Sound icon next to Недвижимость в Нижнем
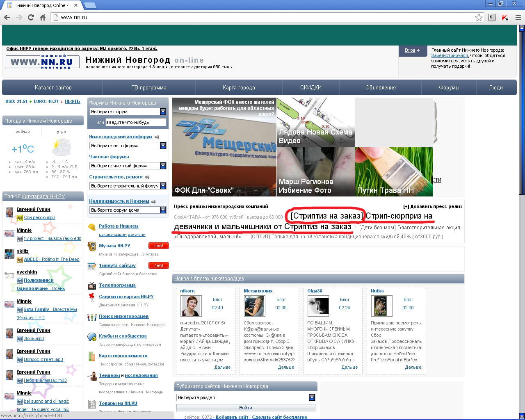Screen dimensions: 525x420 pos(153,202)
